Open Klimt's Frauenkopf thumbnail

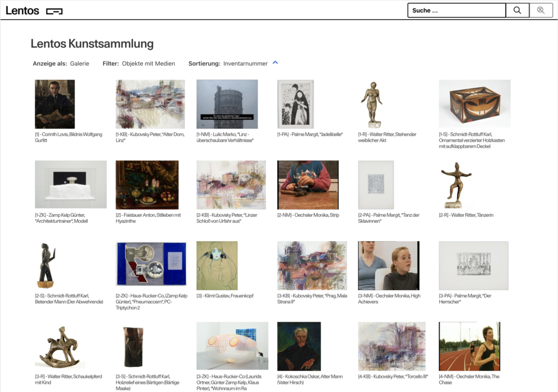click(217, 265)
